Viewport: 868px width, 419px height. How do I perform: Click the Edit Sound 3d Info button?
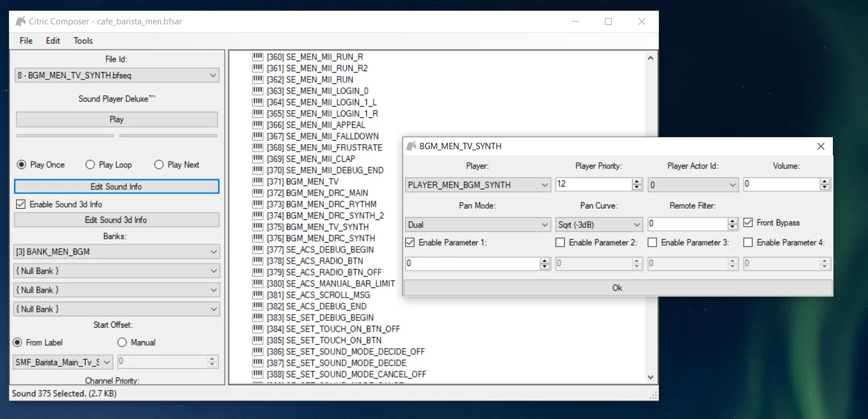pos(116,220)
